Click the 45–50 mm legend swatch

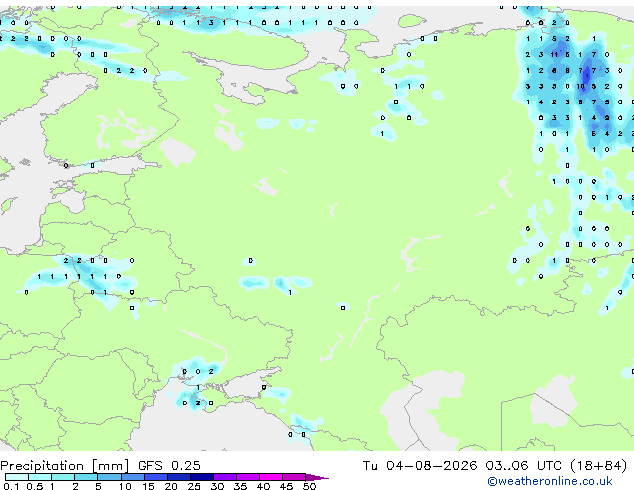(x=294, y=477)
